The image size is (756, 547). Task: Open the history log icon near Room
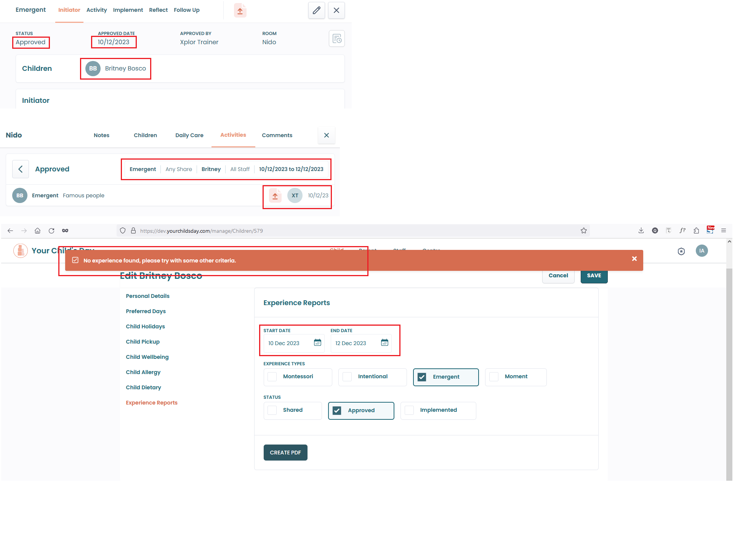336,39
